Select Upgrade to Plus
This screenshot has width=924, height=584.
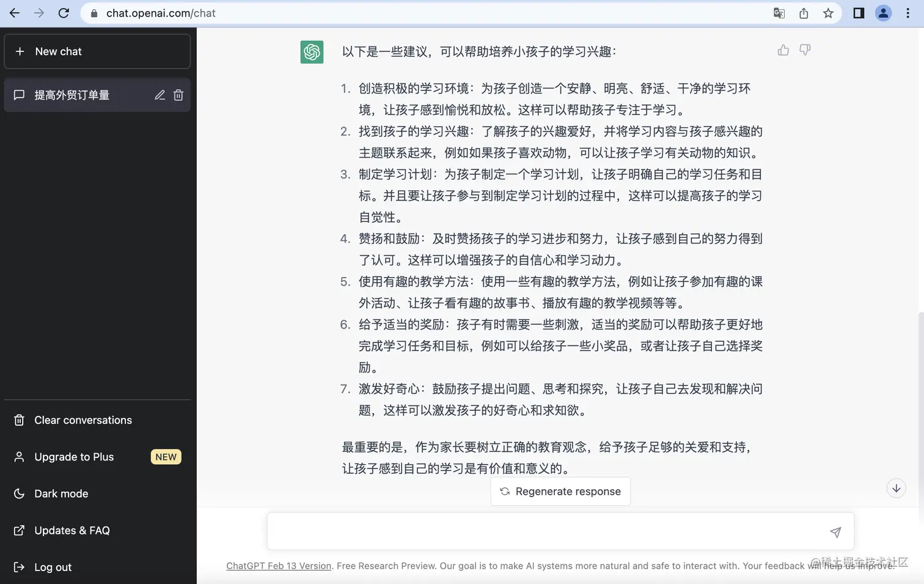coord(97,457)
